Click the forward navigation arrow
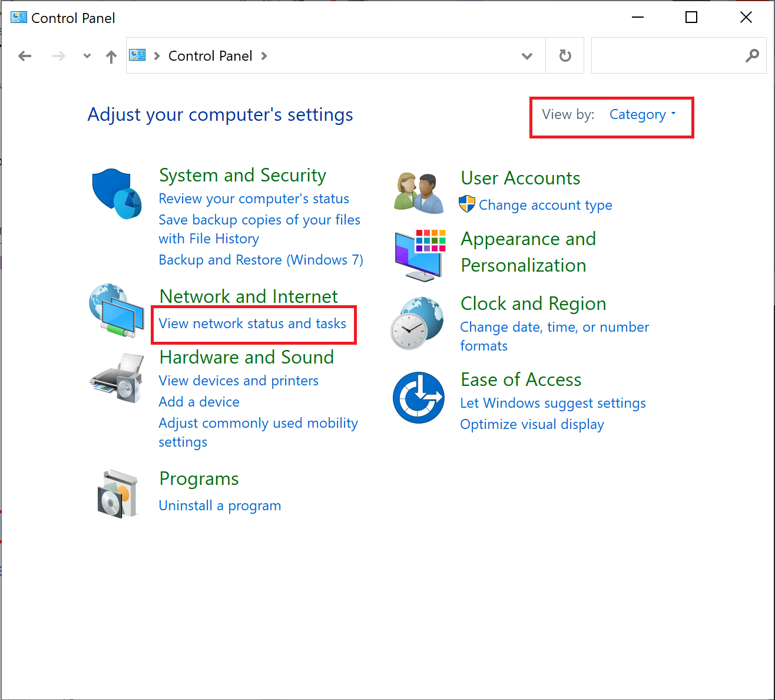775x700 pixels. click(59, 56)
